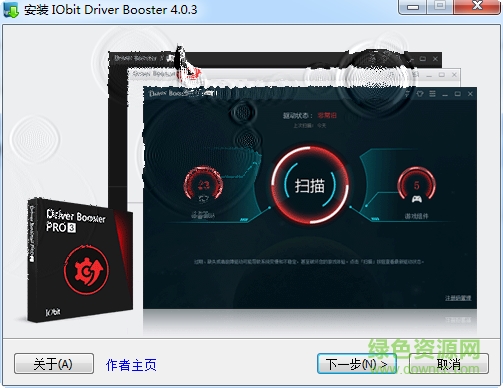
Task: Click the 下一步(N) next button
Action: pos(357,364)
